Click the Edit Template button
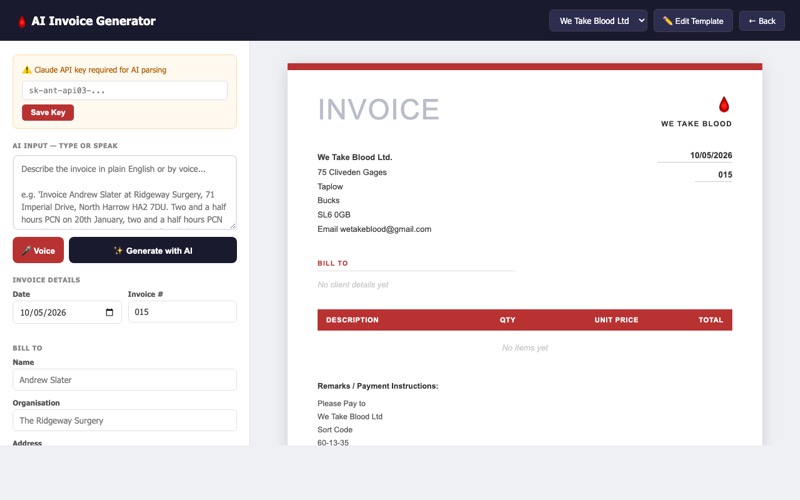The height and width of the screenshot is (500, 800). [693, 21]
